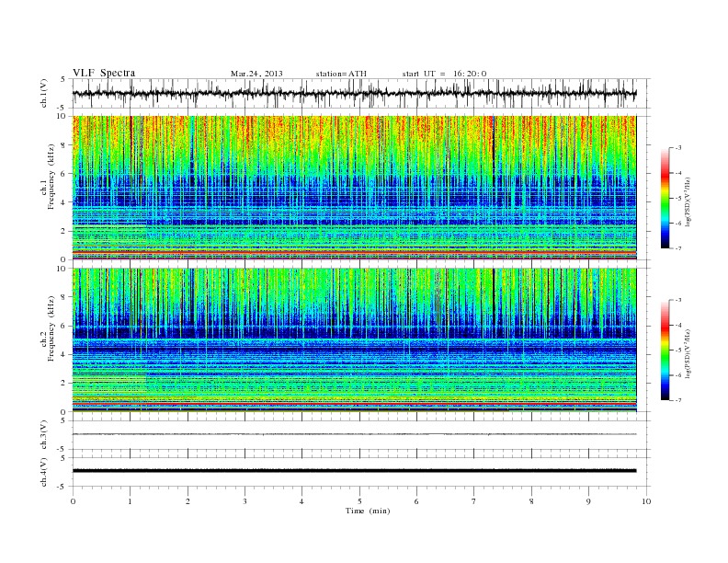Viewport: 728px width, 563px height.
Task: Click the date "Mar.24, 2013"
Action: pyautogui.click(x=256, y=74)
